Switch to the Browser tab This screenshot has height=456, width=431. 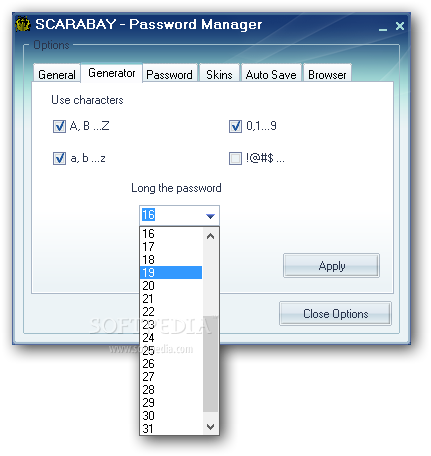327,74
